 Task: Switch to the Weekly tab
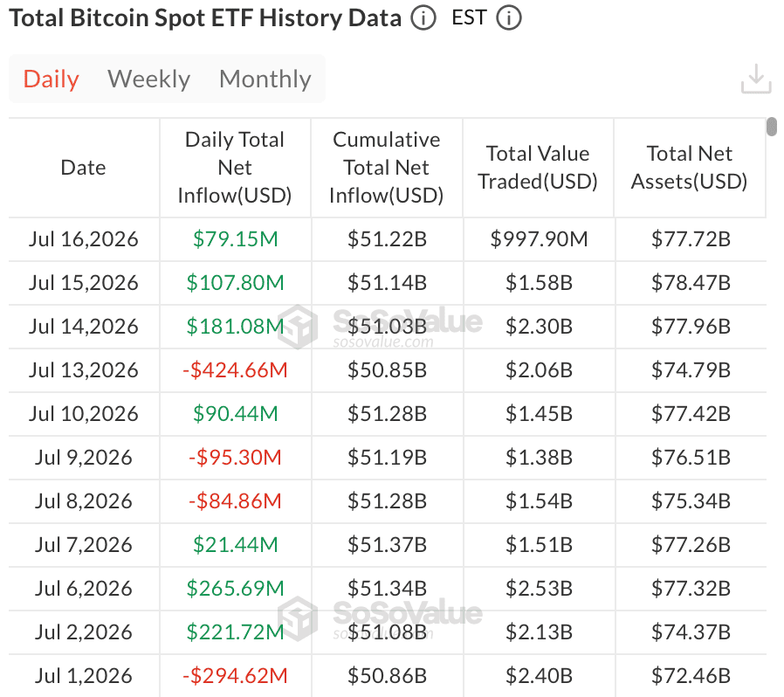149,79
